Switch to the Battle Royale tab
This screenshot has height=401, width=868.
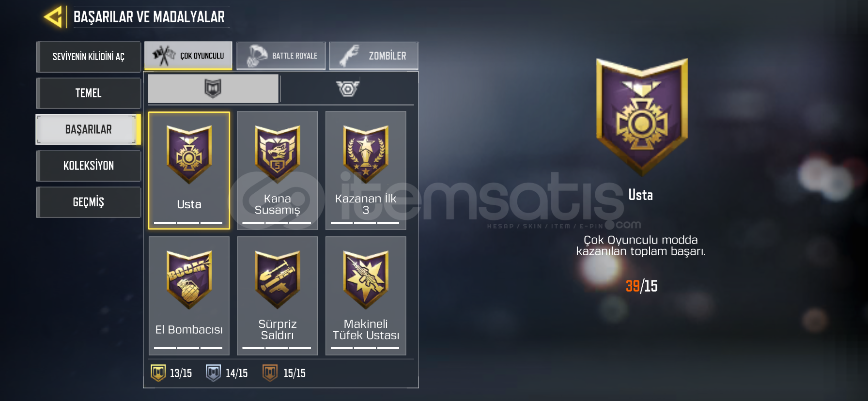pos(281,56)
